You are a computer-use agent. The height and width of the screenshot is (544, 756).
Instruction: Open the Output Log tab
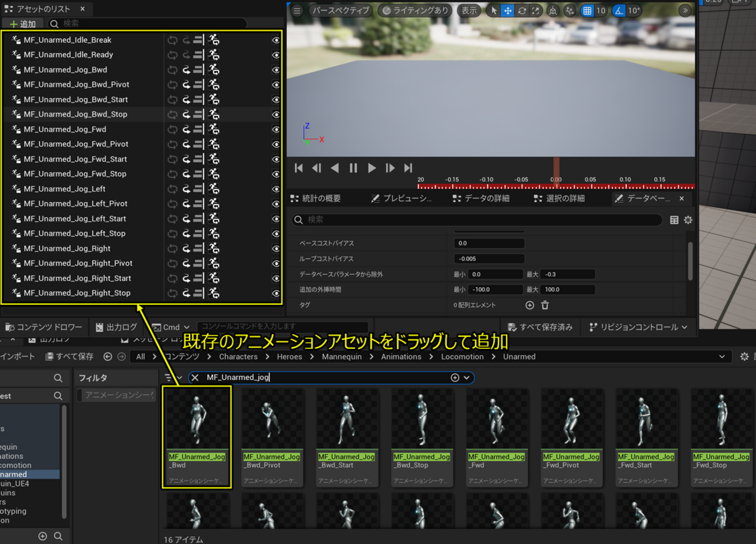pyautogui.click(x=116, y=327)
